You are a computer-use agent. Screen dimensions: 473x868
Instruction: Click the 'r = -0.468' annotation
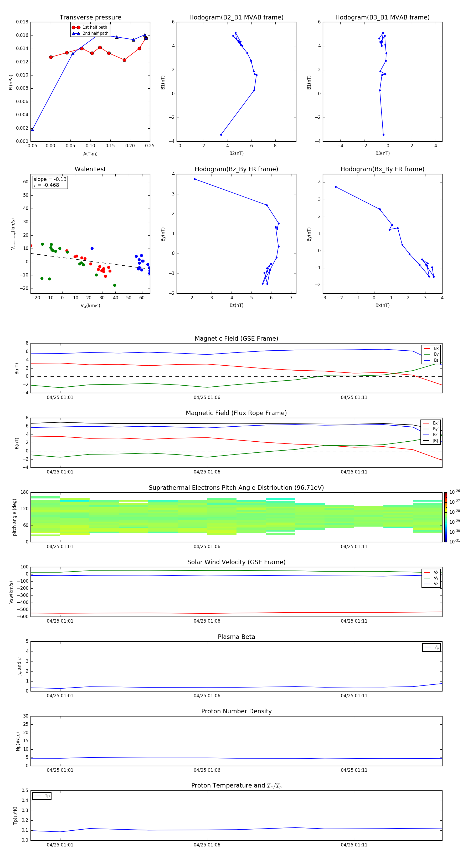[x=47, y=185]
